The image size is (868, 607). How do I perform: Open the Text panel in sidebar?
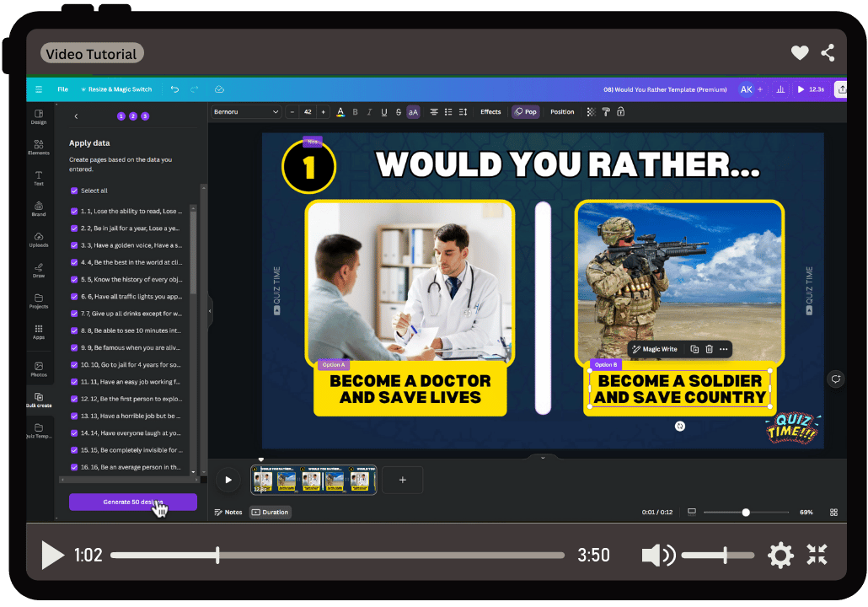coord(39,179)
